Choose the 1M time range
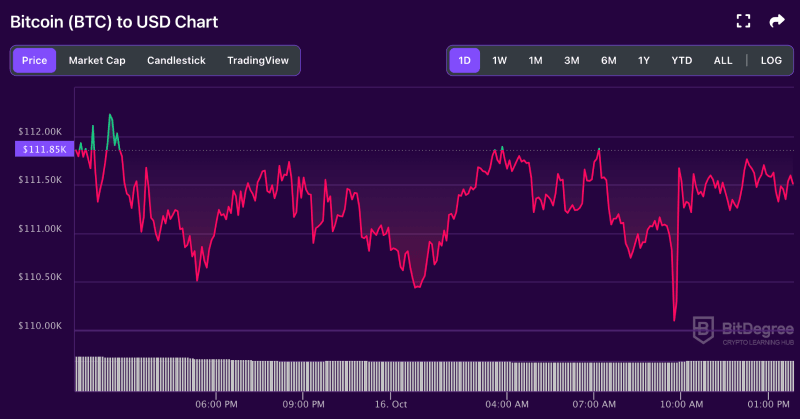The width and height of the screenshot is (800, 419). (536, 60)
